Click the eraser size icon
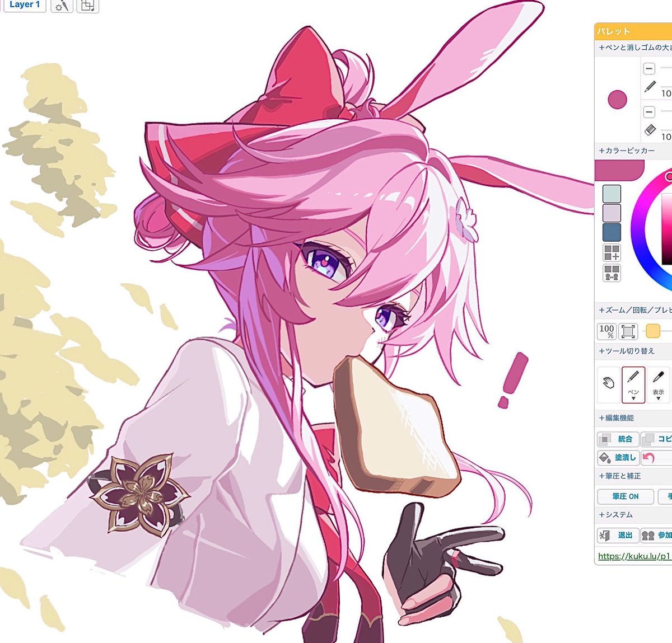The width and height of the screenshot is (672, 643). tap(650, 129)
